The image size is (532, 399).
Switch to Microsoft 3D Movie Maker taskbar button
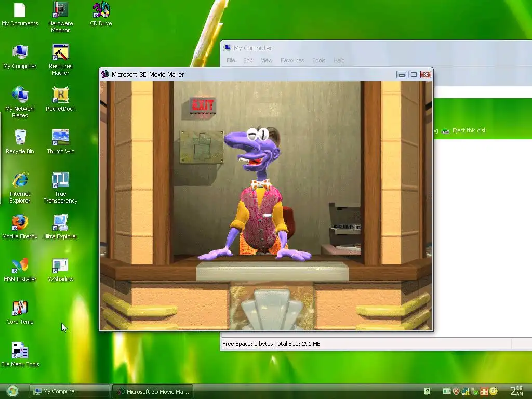pyautogui.click(x=153, y=392)
